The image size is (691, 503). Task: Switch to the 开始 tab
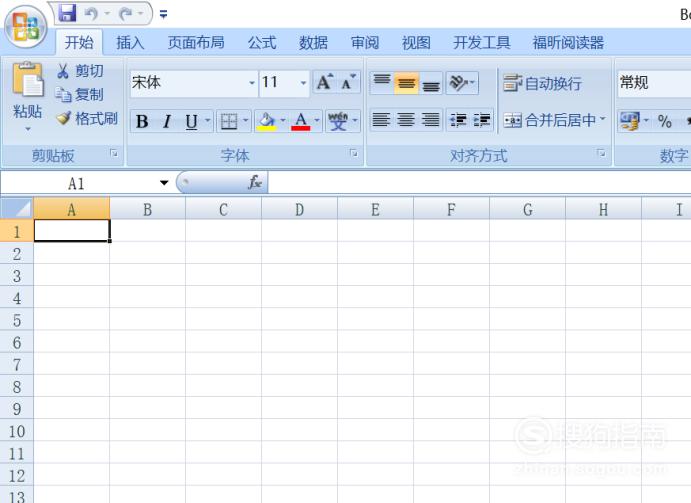pyautogui.click(x=79, y=43)
